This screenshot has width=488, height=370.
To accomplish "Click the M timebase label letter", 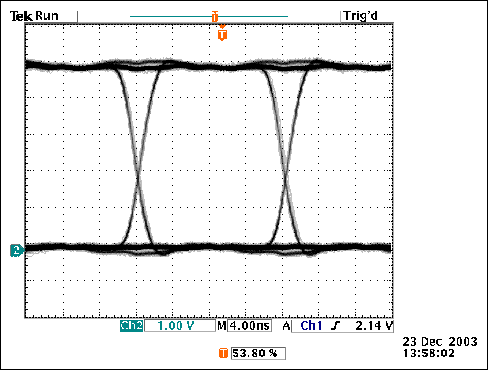I will point(222,326).
